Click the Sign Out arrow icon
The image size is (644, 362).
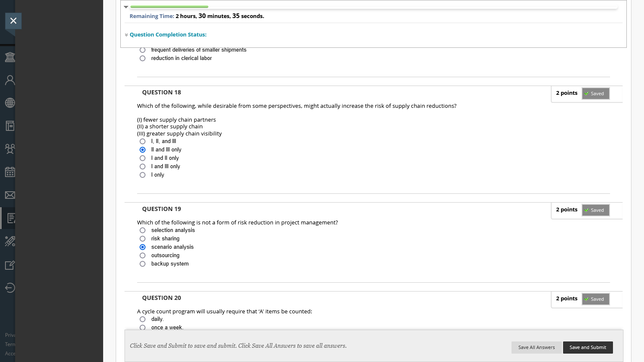pyautogui.click(x=10, y=288)
